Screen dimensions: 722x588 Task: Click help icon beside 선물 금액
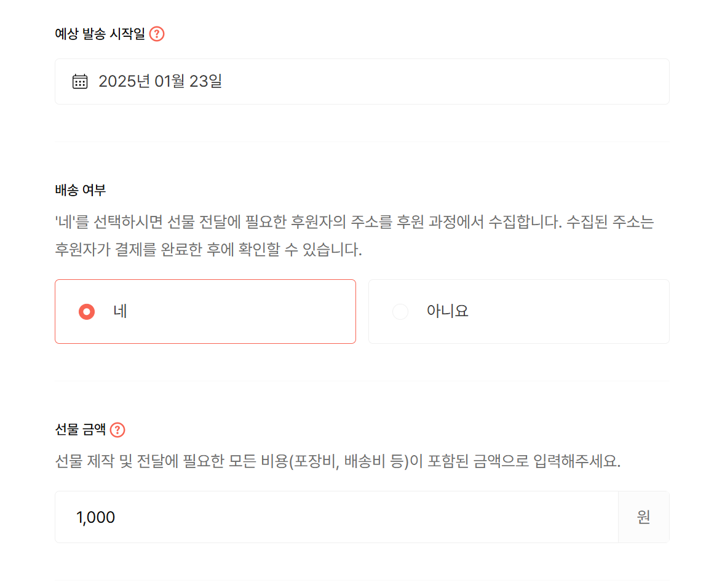(x=117, y=430)
